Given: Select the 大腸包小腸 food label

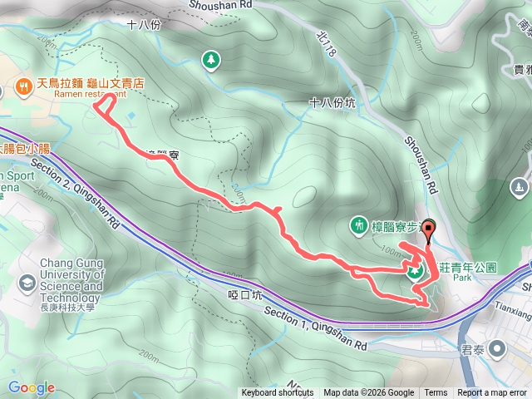Looking at the screenshot, I should (x=24, y=149).
